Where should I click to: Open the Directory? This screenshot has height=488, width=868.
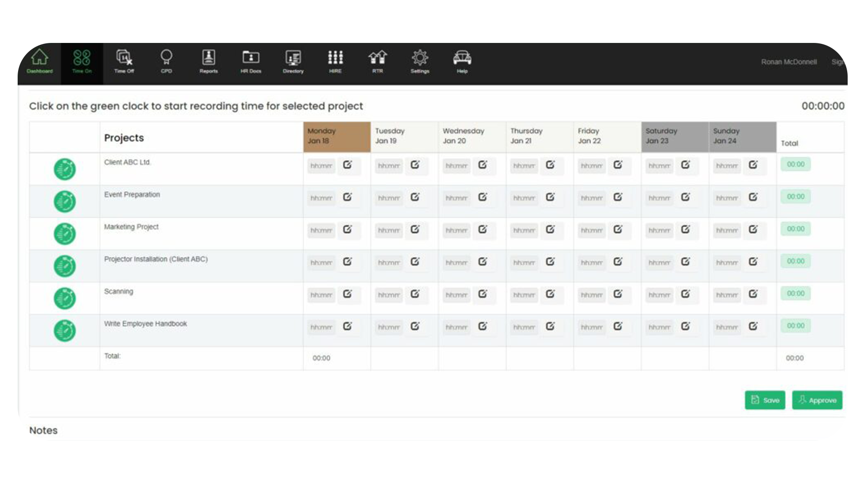(292, 62)
